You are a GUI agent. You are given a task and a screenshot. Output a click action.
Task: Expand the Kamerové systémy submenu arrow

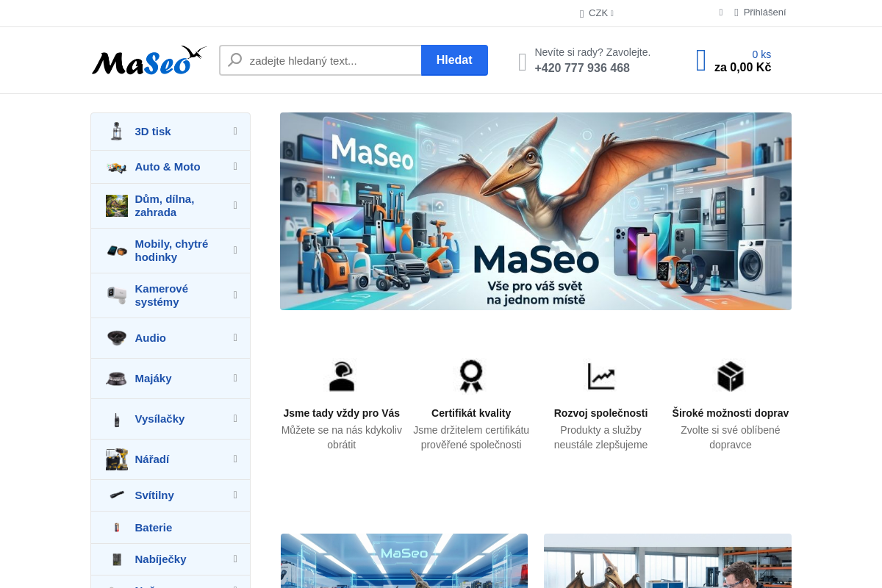point(235,295)
